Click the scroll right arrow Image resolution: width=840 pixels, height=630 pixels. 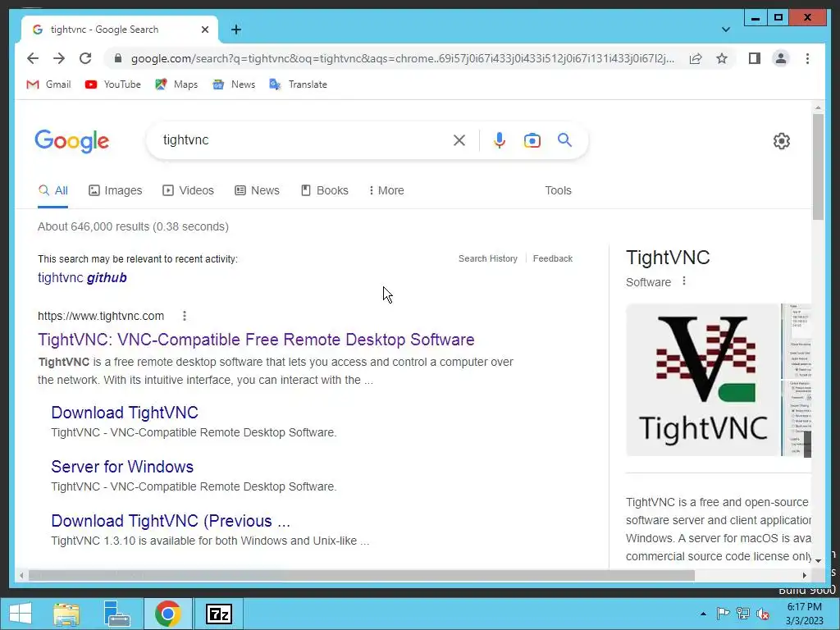tap(804, 575)
